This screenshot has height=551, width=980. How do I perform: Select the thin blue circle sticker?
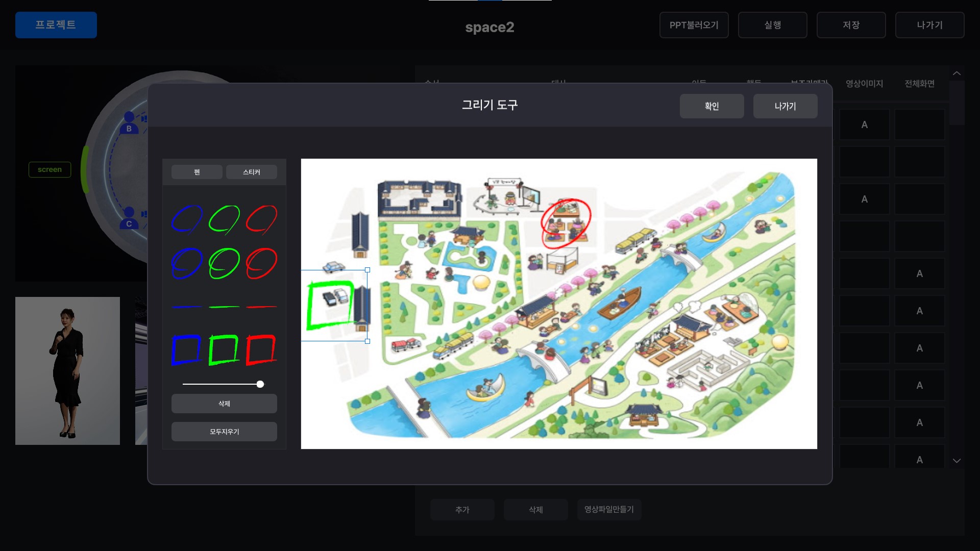point(187,219)
